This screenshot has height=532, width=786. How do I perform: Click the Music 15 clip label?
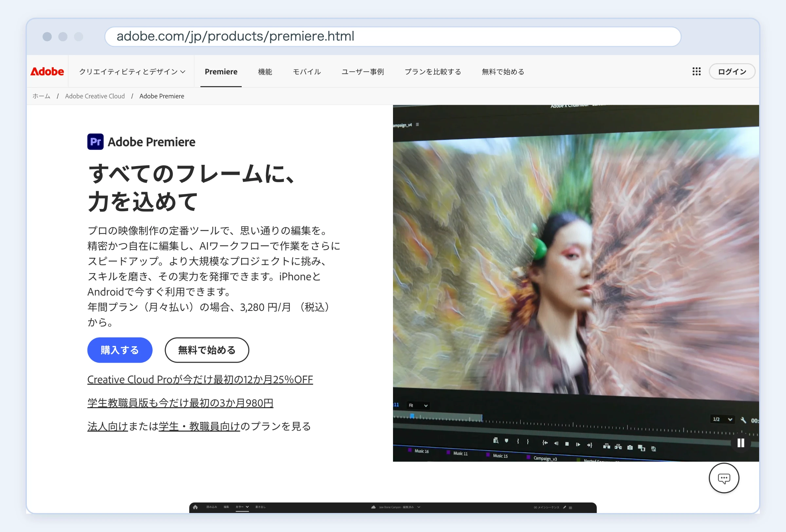click(500, 456)
